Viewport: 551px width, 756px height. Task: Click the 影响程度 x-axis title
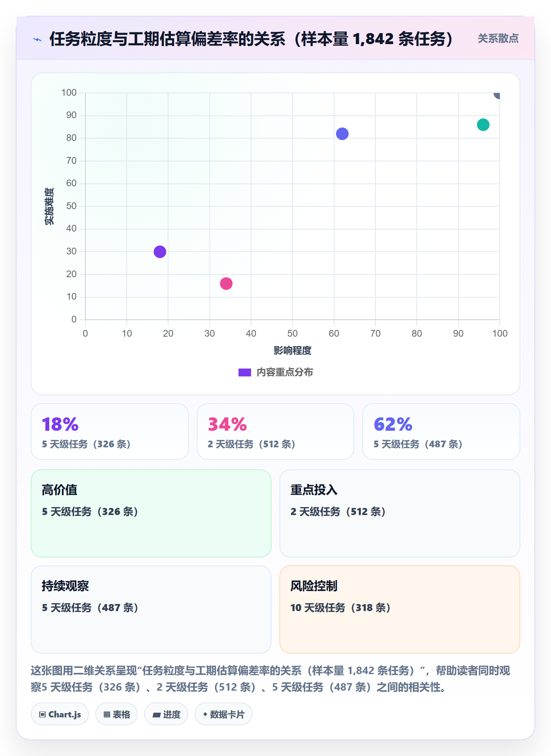[292, 350]
